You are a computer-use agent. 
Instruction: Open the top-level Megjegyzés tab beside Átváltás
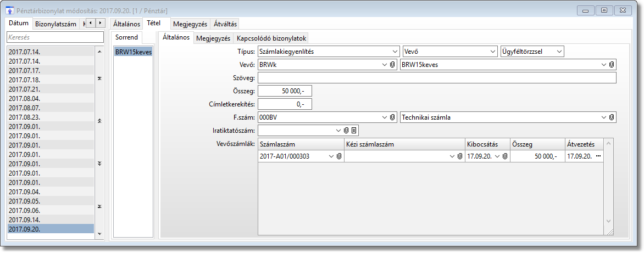click(190, 24)
